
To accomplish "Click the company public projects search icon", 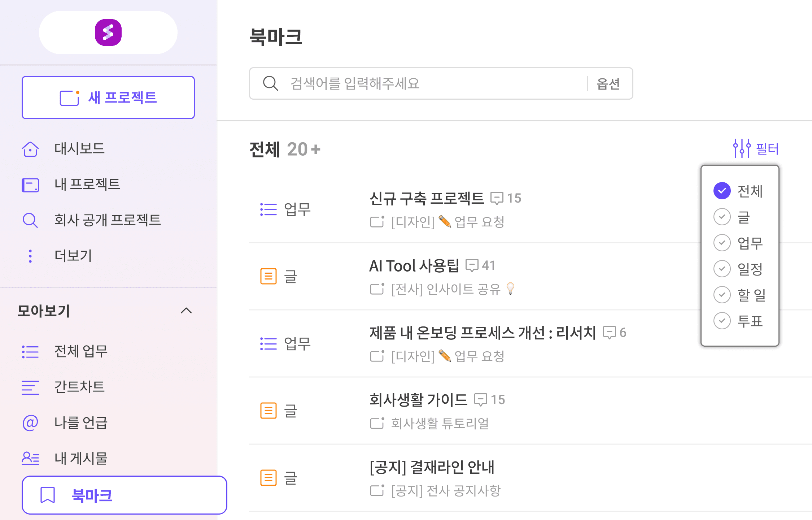I will pyautogui.click(x=30, y=220).
